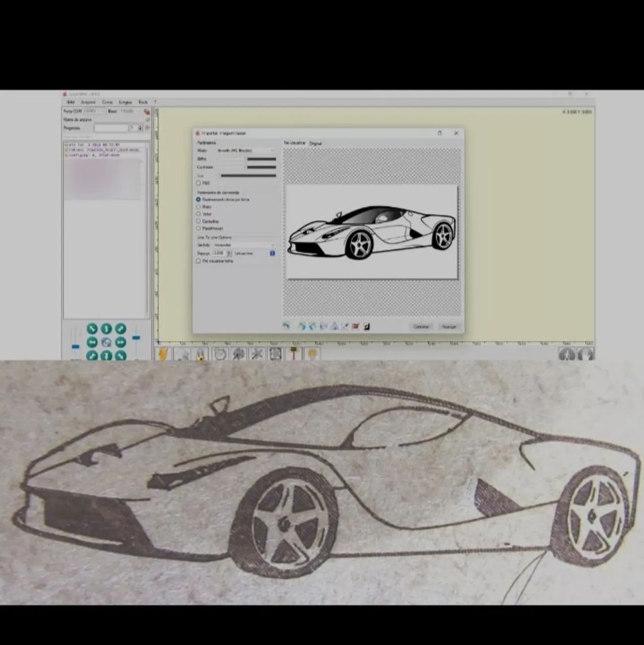Click the connect plug icon next to Baud
Screen dimensions: 644x645
146,111
